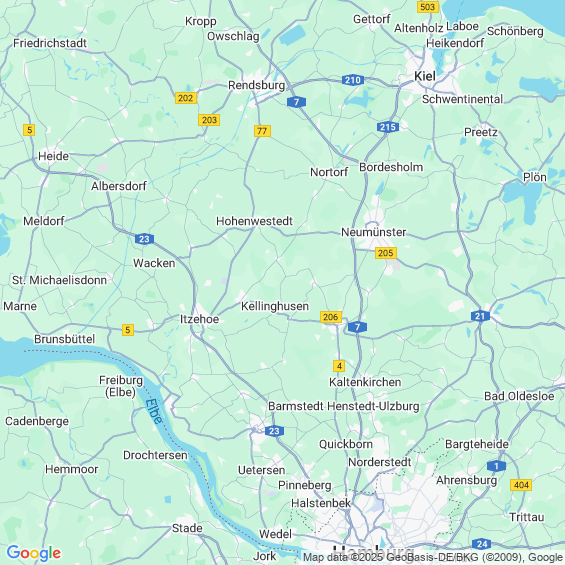Viewport: 565px width, 565px height.
Task: Click the yellow 203 road marker
Action: point(209,120)
